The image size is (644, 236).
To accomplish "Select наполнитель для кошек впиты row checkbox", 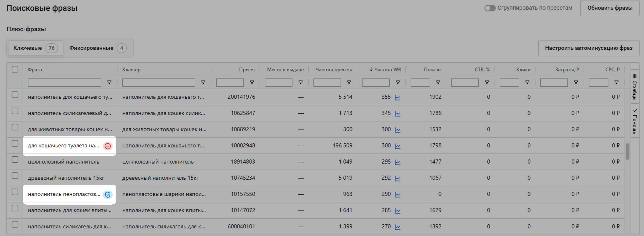I will (15, 208).
